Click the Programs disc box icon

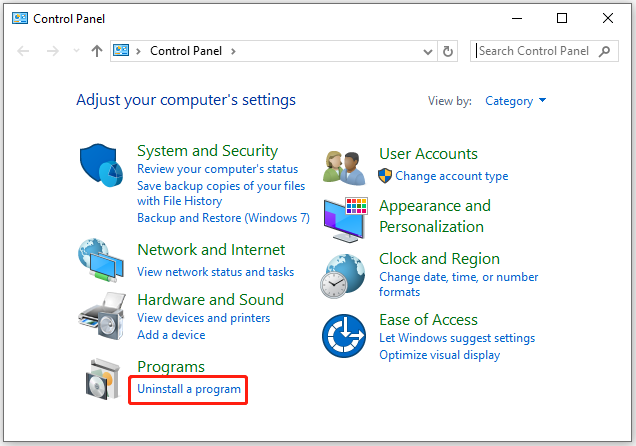coord(103,379)
